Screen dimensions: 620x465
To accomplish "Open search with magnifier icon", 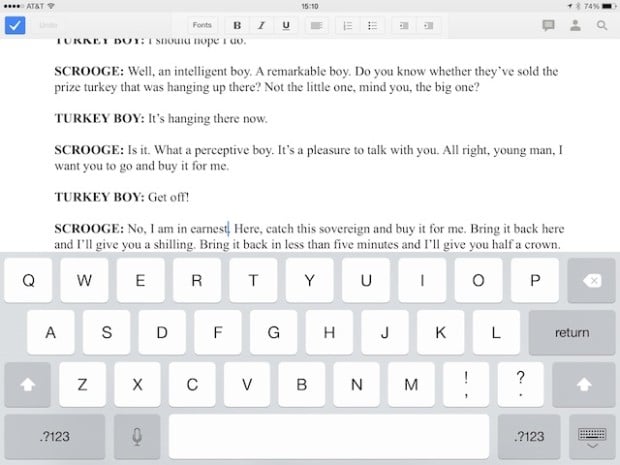I will [x=602, y=25].
